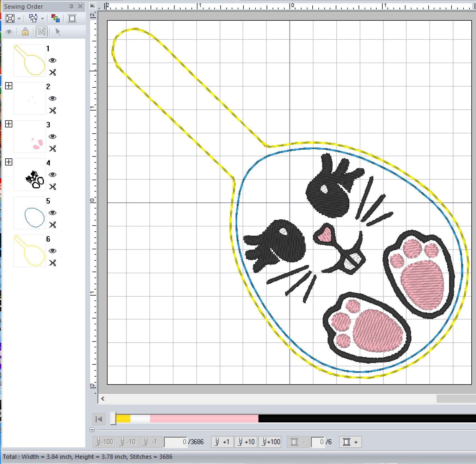
Task: Click the stitch simulator slider handle
Action: [113, 419]
